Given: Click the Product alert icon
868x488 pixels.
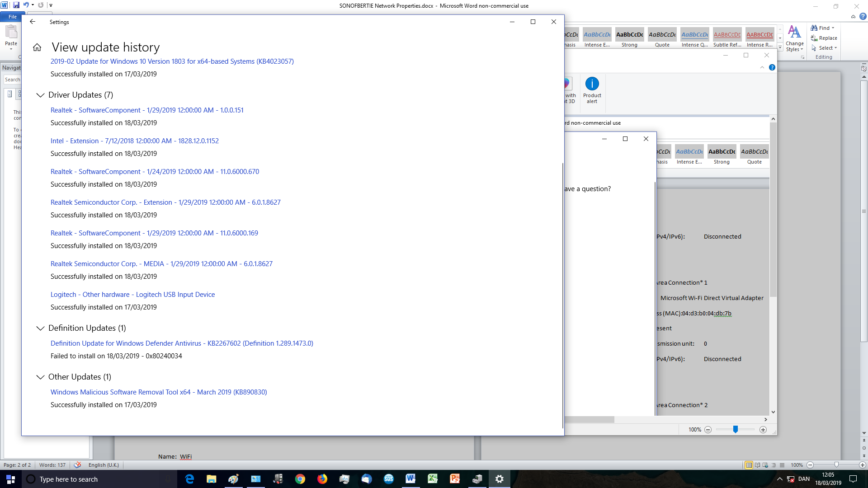Looking at the screenshot, I should pyautogui.click(x=592, y=90).
